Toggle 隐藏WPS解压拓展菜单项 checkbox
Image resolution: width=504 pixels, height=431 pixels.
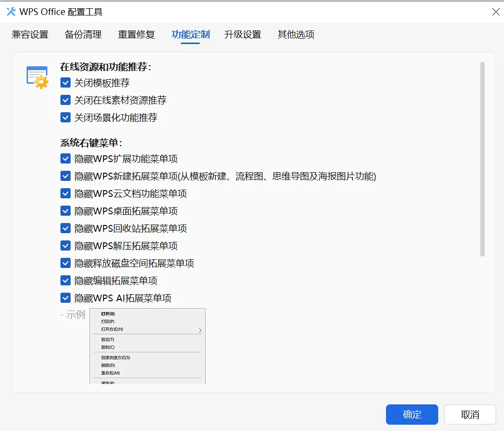(66, 246)
